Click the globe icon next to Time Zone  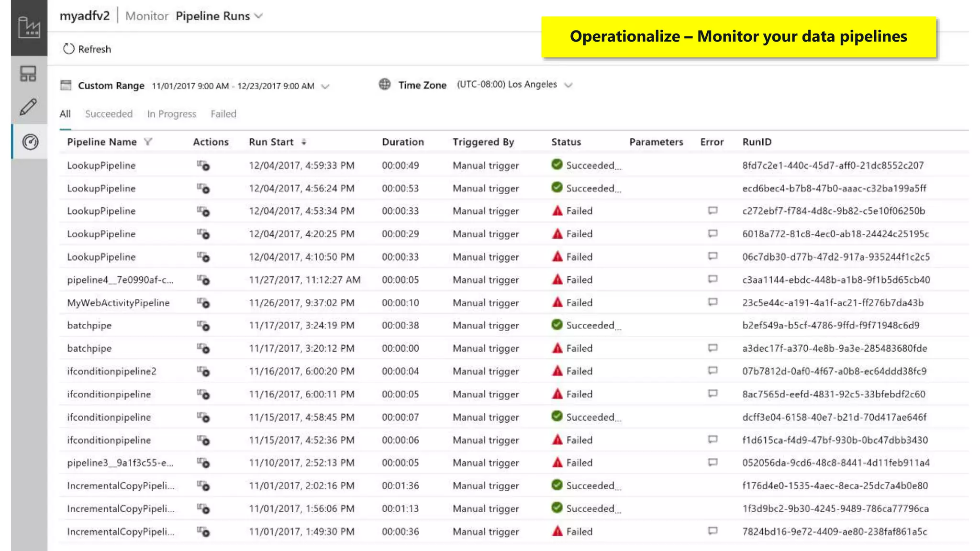[x=385, y=84]
